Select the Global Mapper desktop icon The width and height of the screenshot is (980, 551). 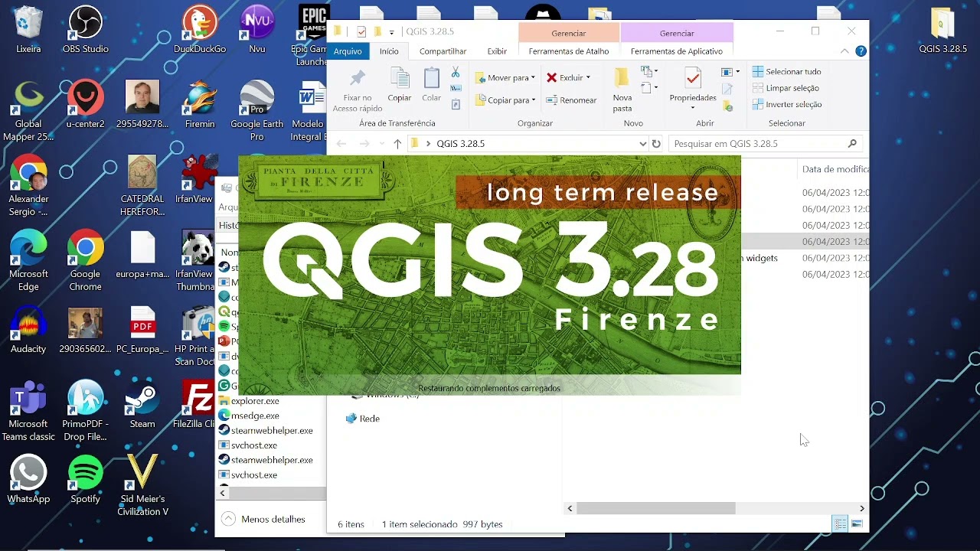point(28,112)
